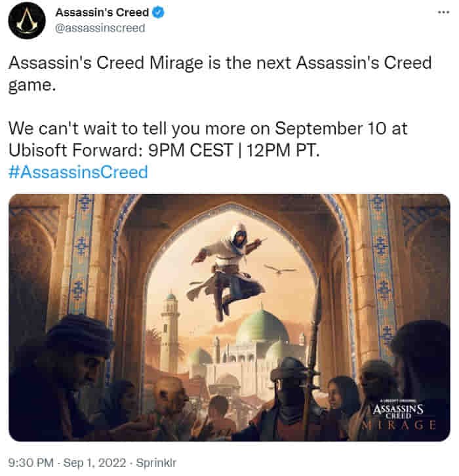Open the Assassin's Creed profile avatar

(x=27, y=20)
